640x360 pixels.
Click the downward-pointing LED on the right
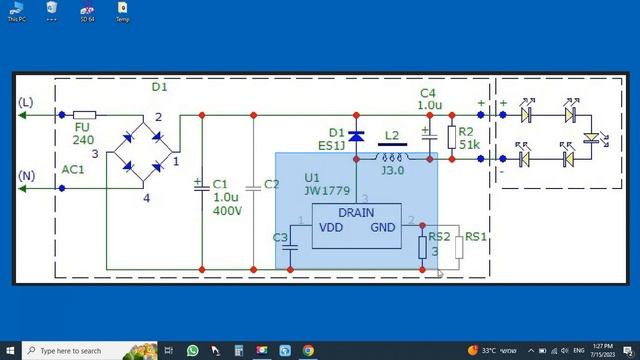pos(592,138)
